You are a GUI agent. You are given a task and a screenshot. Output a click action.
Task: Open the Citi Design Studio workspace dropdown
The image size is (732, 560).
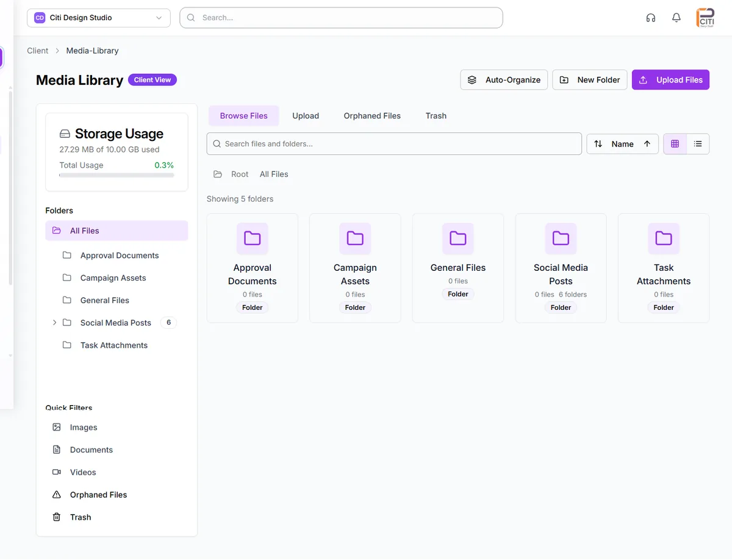(x=98, y=18)
